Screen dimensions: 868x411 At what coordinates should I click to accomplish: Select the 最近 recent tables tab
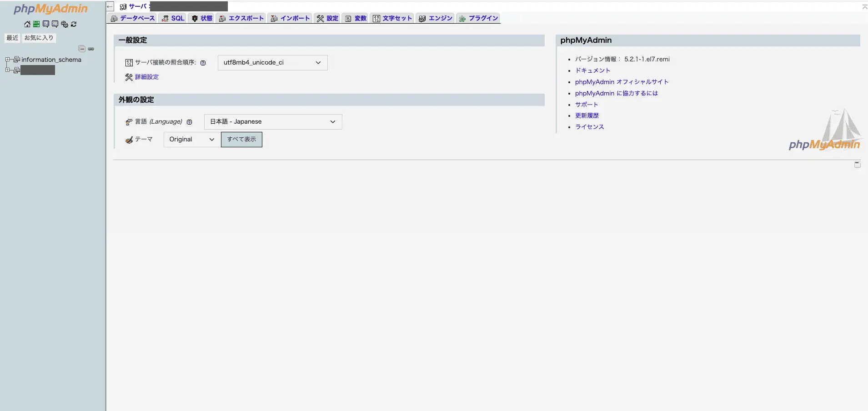pyautogui.click(x=12, y=38)
